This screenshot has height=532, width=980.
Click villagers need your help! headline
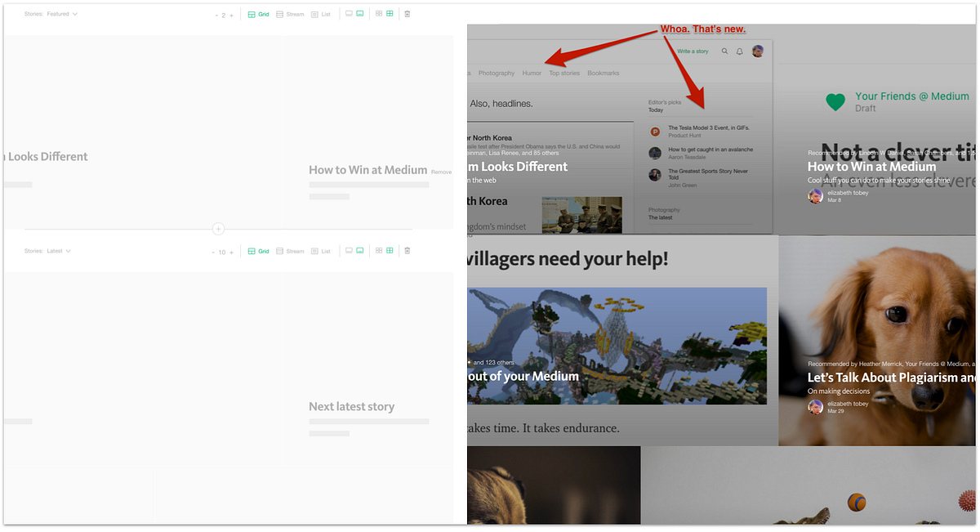point(568,260)
